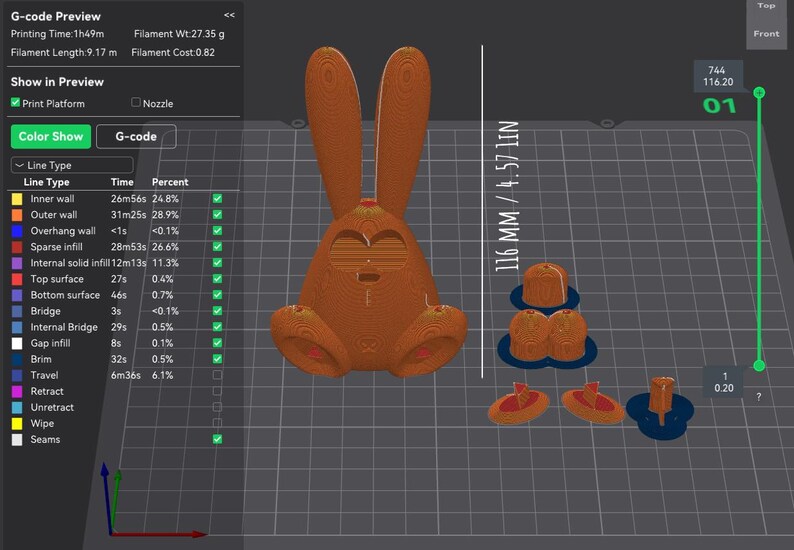Show Travel moves in preview
The image size is (794, 550).
(217, 375)
